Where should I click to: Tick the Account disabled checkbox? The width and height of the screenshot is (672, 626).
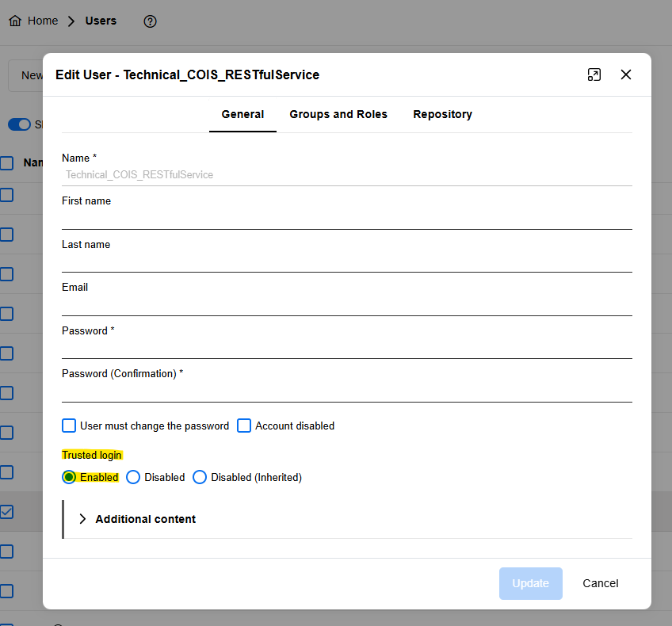(245, 426)
